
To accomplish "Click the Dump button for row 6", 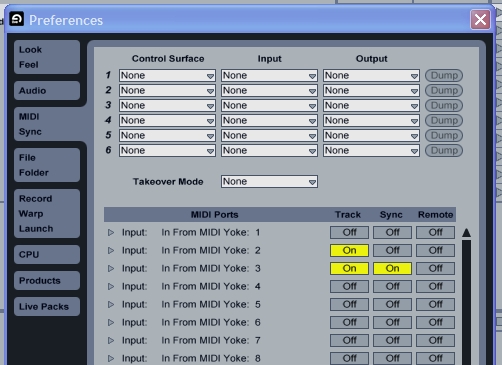I will [444, 151].
